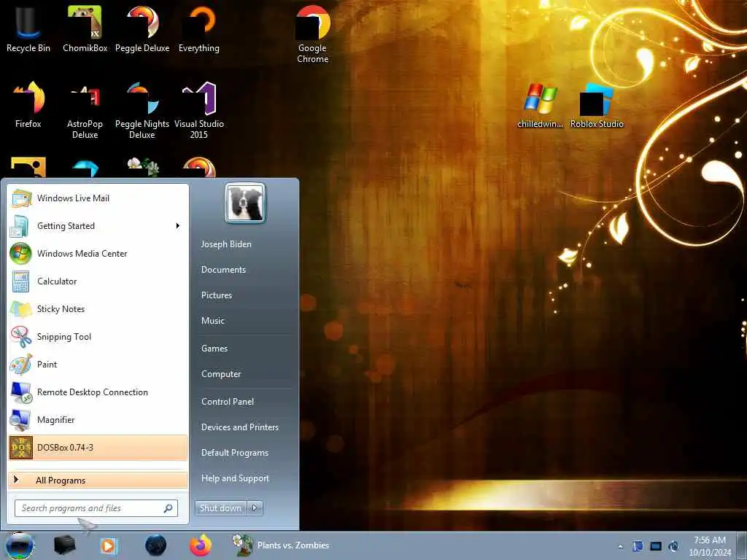Launch DOSBox 0.74-3
This screenshot has width=747, height=560.
tap(98, 448)
